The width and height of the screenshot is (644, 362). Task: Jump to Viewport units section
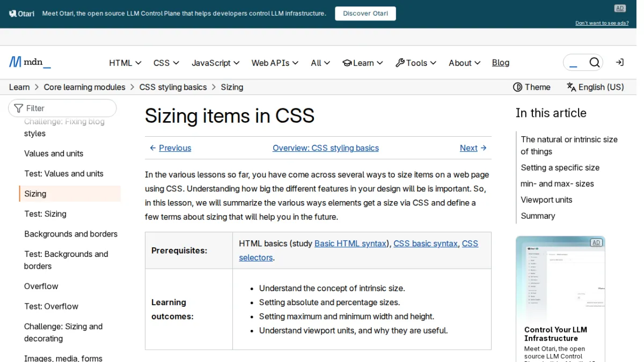546,200
